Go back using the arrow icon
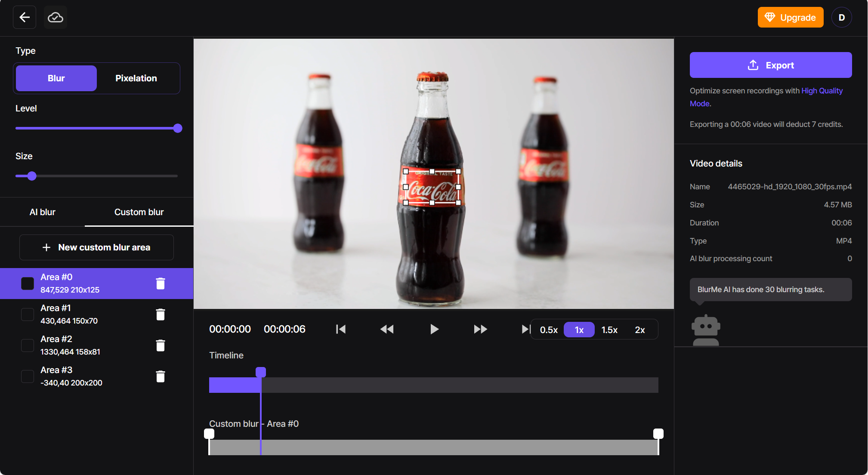The image size is (868, 475). coord(25,17)
